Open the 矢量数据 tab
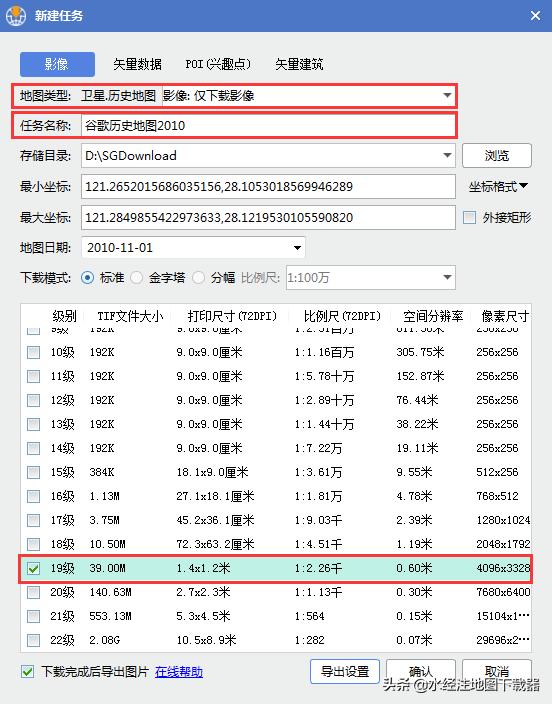 (x=137, y=64)
